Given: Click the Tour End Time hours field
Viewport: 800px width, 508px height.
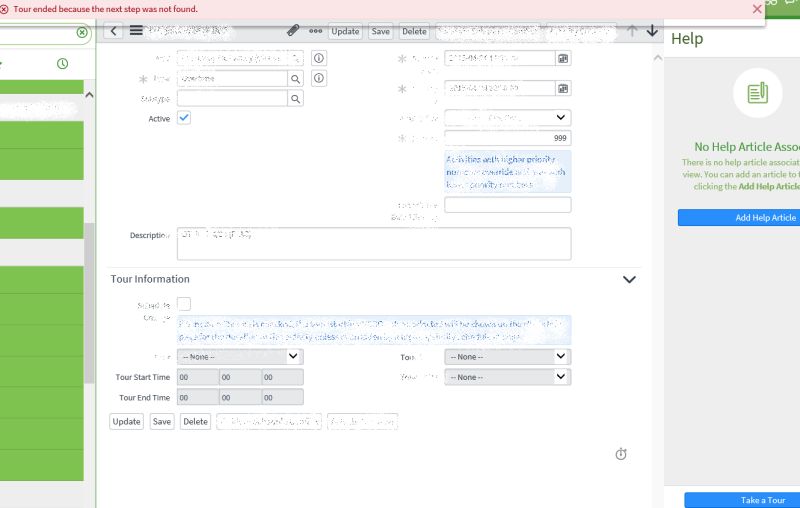Looking at the screenshot, I should click(197, 397).
